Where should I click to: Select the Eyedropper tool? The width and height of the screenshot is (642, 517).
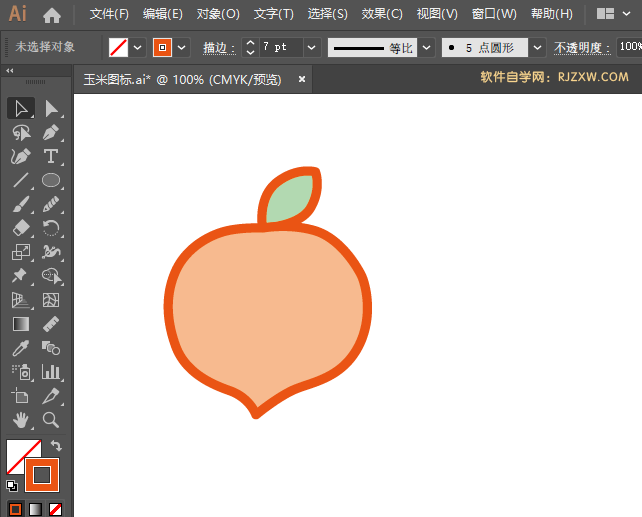20,348
